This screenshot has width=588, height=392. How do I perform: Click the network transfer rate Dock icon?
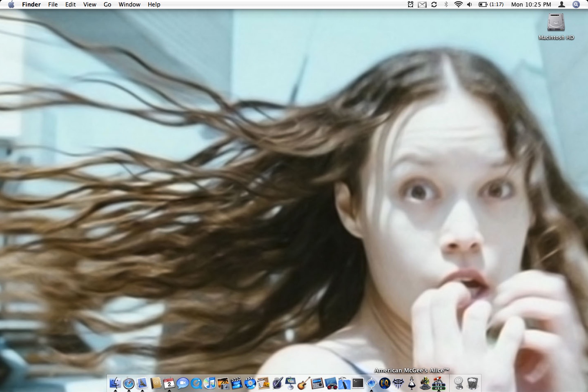coord(439,383)
